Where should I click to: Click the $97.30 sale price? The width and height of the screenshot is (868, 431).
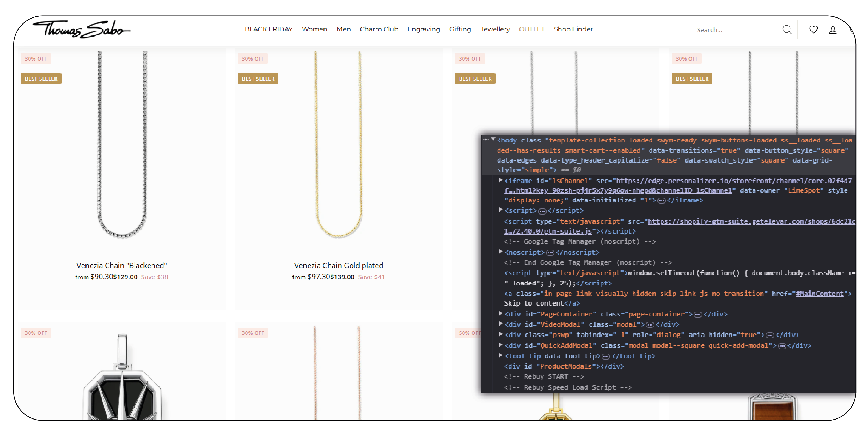click(319, 277)
